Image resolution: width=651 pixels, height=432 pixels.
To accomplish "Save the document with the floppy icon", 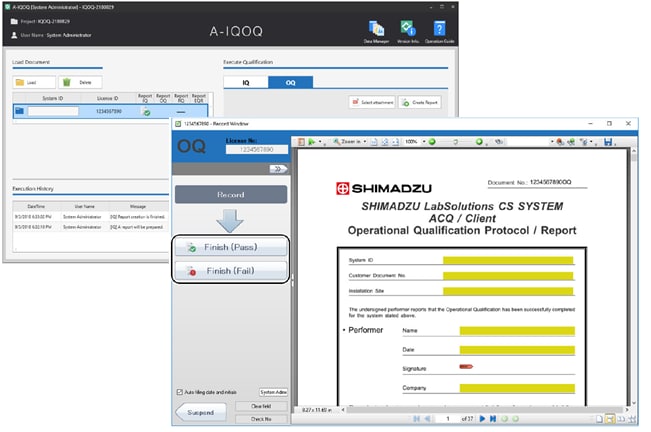I will (x=608, y=142).
